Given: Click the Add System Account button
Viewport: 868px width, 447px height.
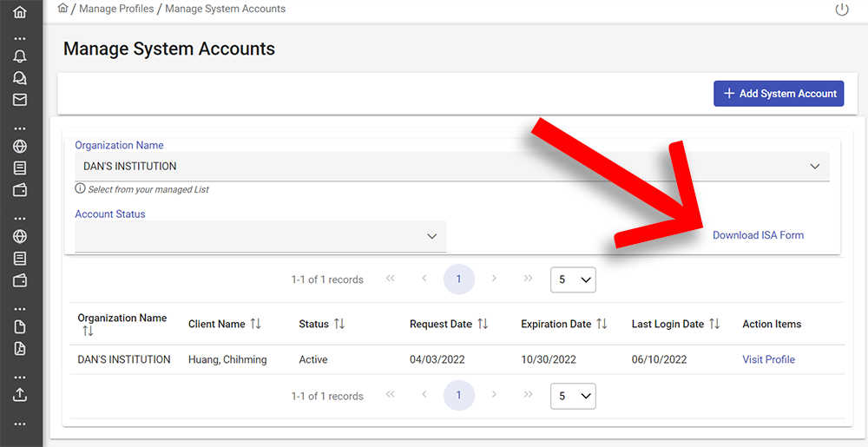Looking at the screenshot, I should click(x=779, y=94).
